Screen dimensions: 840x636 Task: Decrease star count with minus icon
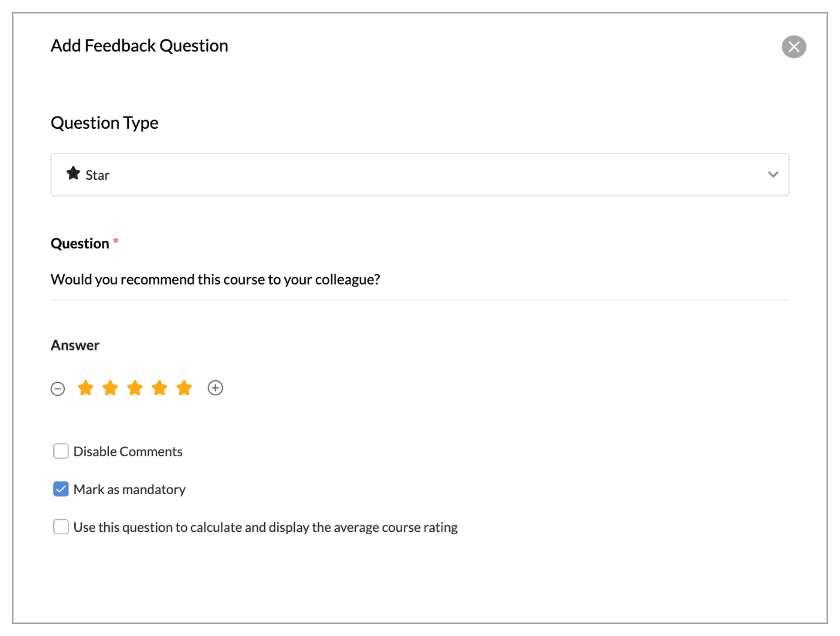[58, 389]
